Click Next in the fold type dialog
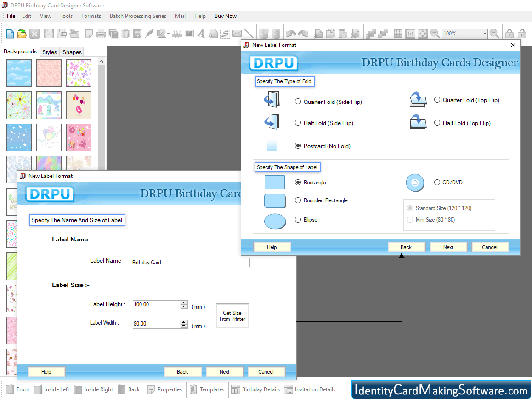Screen dimensions: 532x400 click(448, 247)
